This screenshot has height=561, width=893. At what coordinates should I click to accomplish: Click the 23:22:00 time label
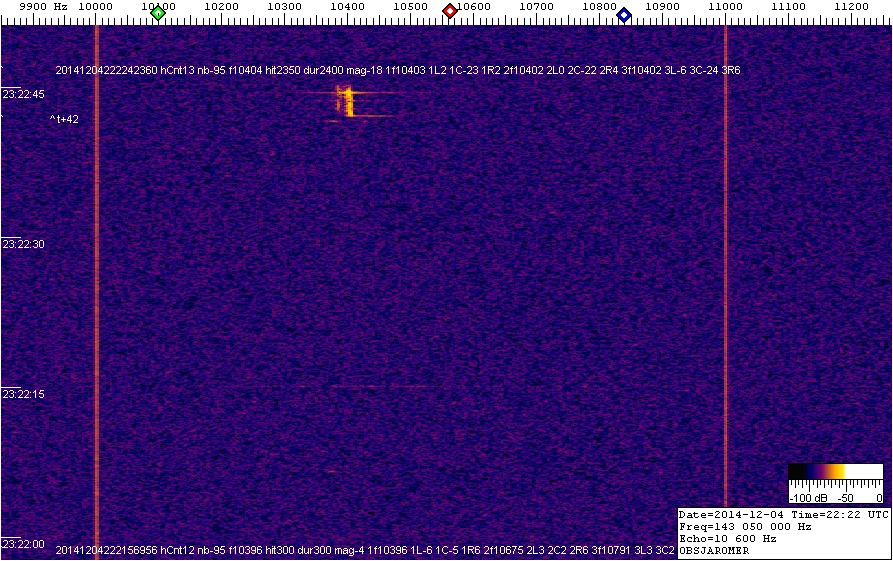24,544
